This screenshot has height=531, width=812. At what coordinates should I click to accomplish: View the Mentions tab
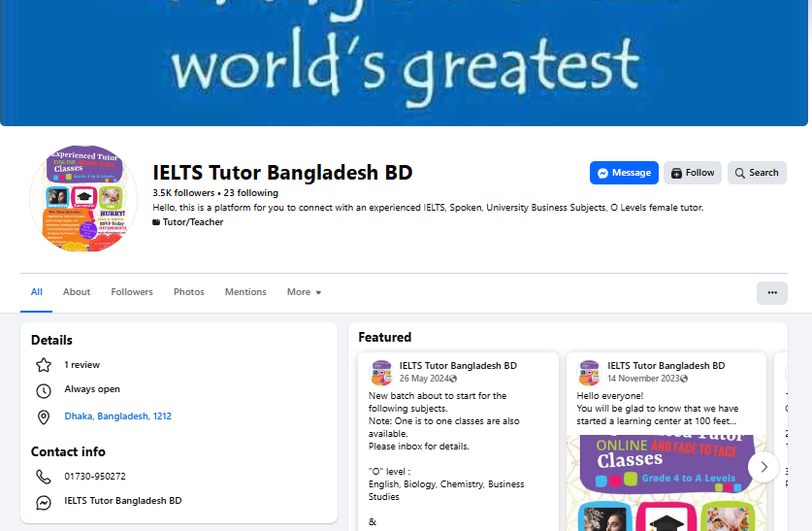click(x=245, y=292)
